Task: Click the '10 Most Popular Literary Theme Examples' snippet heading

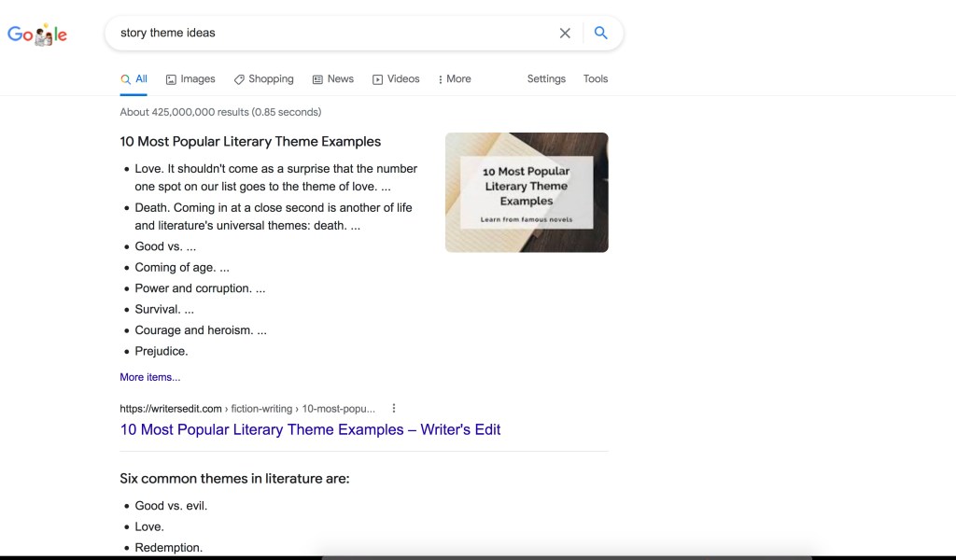Action: coord(250,142)
